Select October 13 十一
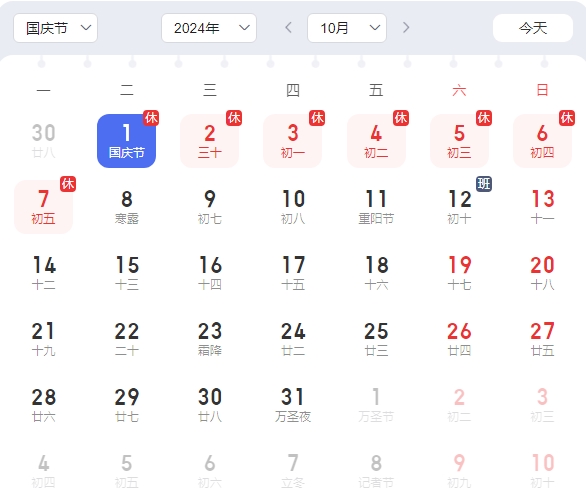586x492 pixels. (542, 207)
